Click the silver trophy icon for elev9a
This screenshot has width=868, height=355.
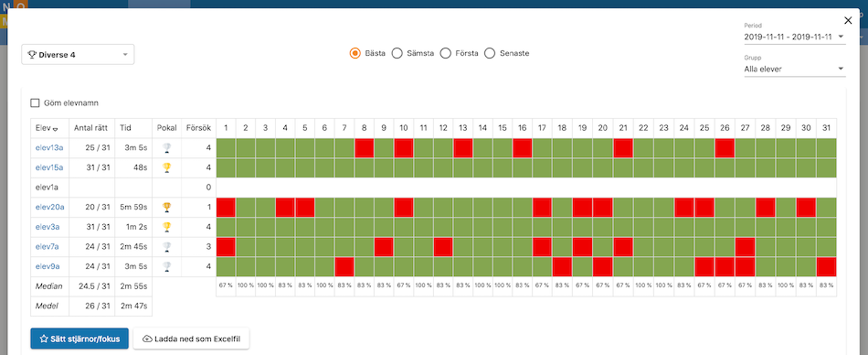[166, 267]
